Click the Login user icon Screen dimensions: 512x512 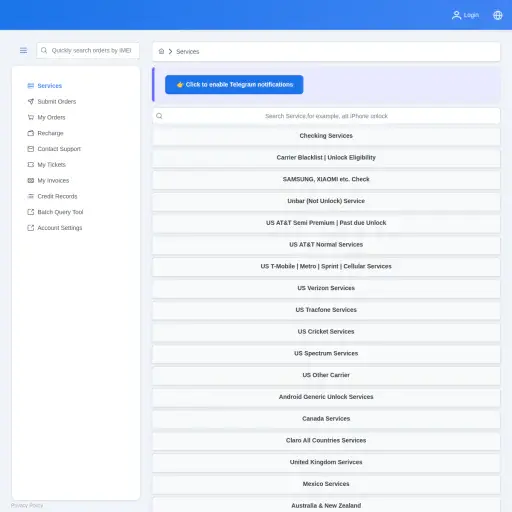[x=456, y=15]
